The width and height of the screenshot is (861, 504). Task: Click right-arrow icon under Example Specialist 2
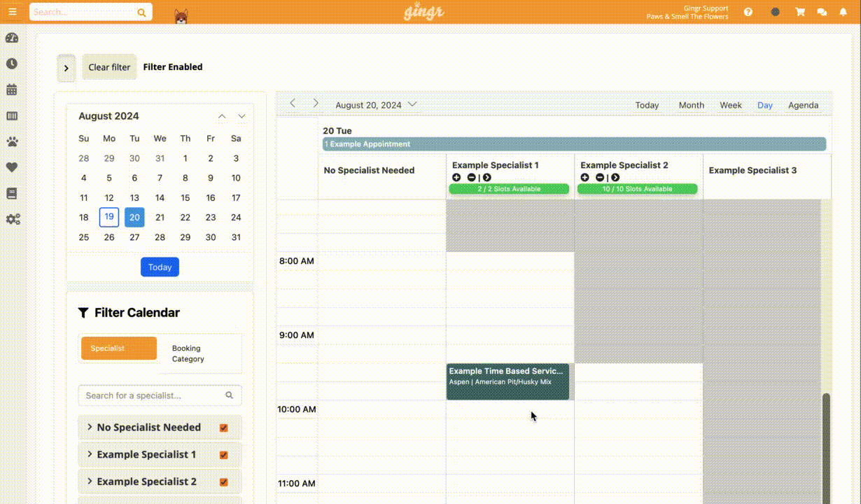(x=615, y=178)
